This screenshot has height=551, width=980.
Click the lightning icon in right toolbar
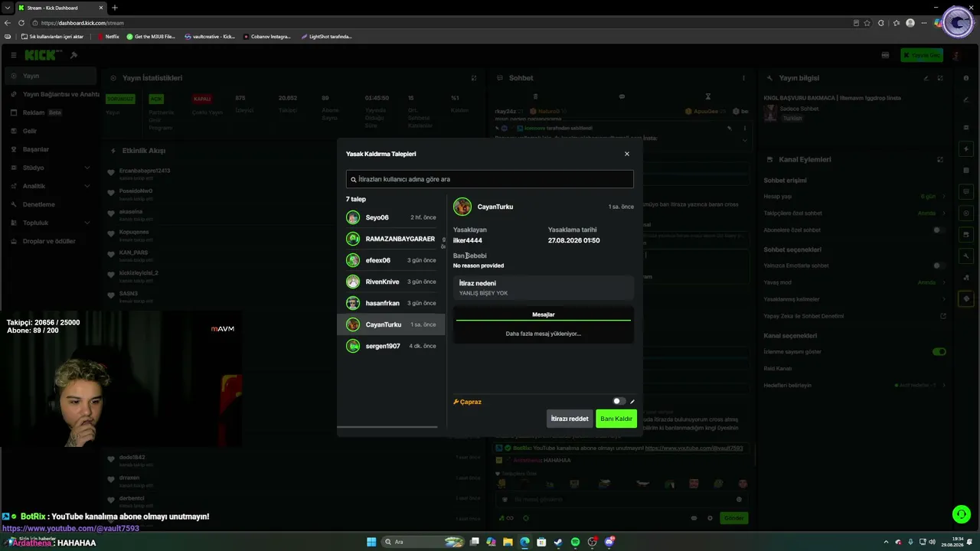pos(967,148)
